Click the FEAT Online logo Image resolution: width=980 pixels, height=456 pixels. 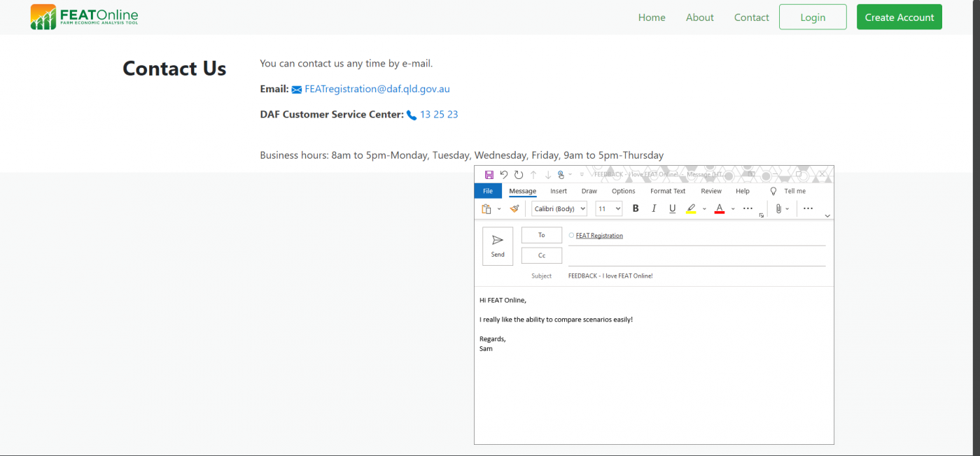(85, 17)
